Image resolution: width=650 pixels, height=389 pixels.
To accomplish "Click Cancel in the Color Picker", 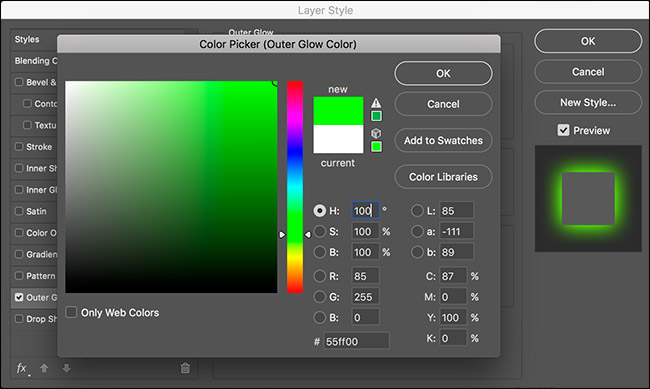I will pyautogui.click(x=443, y=104).
